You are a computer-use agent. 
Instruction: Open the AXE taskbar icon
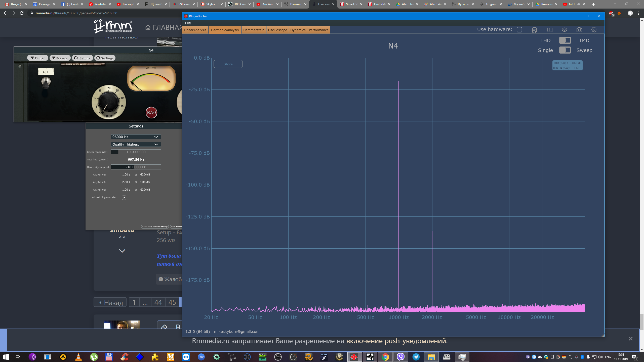coord(324,357)
